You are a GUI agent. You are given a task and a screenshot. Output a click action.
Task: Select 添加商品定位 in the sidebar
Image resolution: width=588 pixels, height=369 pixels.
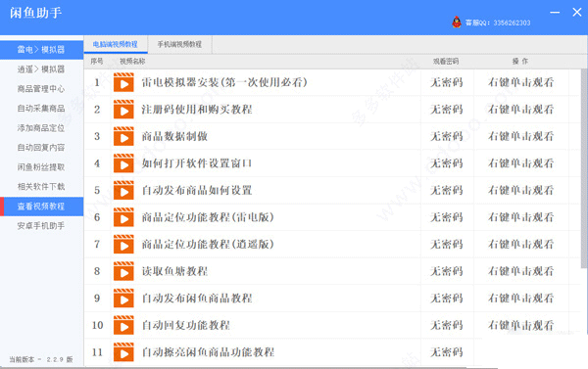(x=41, y=128)
